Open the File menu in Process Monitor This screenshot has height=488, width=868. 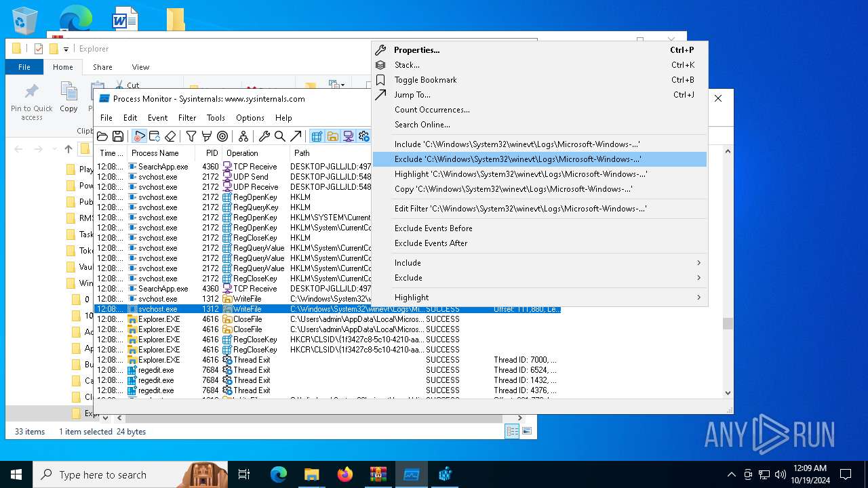pos(106,118)
